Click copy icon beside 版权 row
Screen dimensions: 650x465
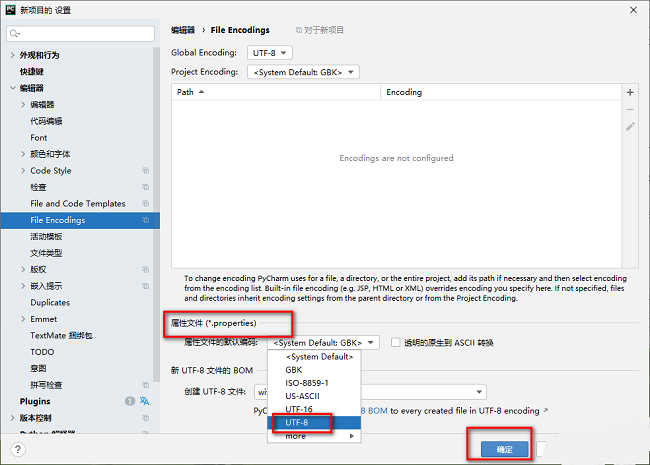[x=146, y=269]
